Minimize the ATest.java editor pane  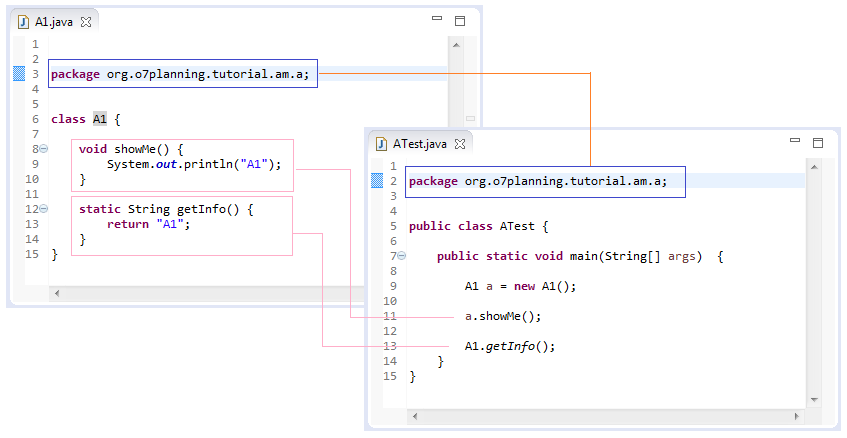[795, 140]
